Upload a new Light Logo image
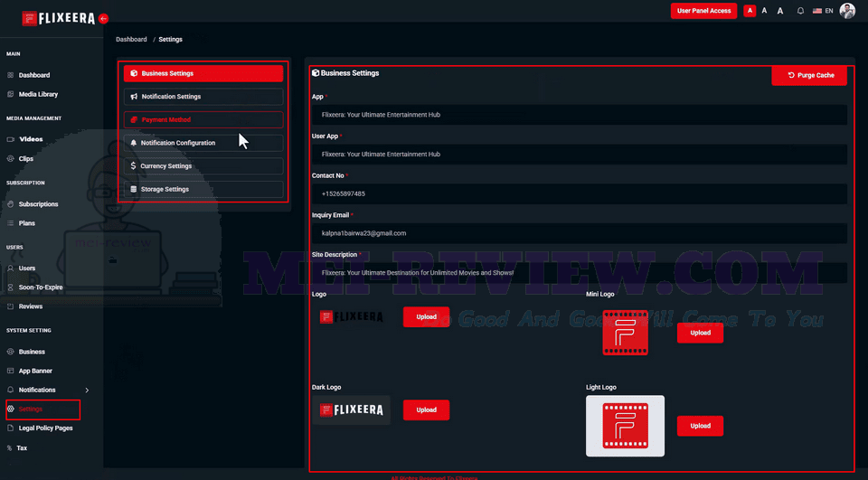The width and height of the screenshot is (868, 480). [700, 427]
